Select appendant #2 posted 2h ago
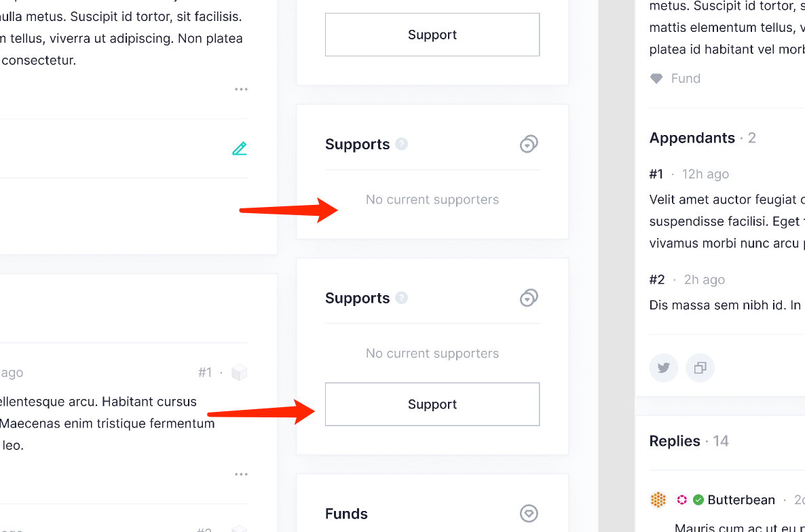This screenshot has width=805, height=532. pyautogui.click(x=656, y=279)
